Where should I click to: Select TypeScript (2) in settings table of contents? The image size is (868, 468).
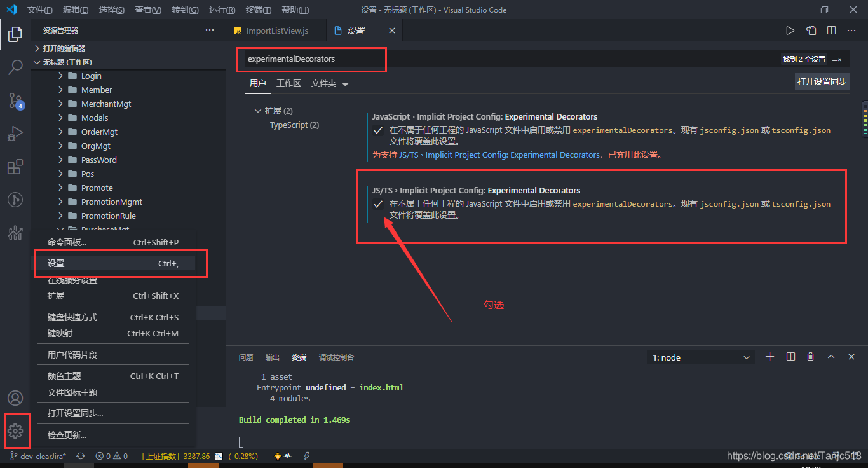(x=294, y=125)
